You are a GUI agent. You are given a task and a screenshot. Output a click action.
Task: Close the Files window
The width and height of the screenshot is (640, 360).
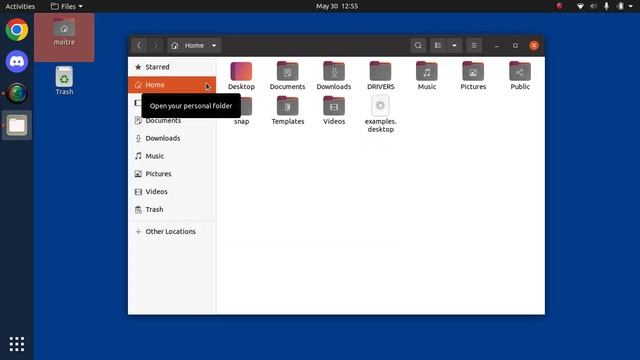tap(533, 46)
